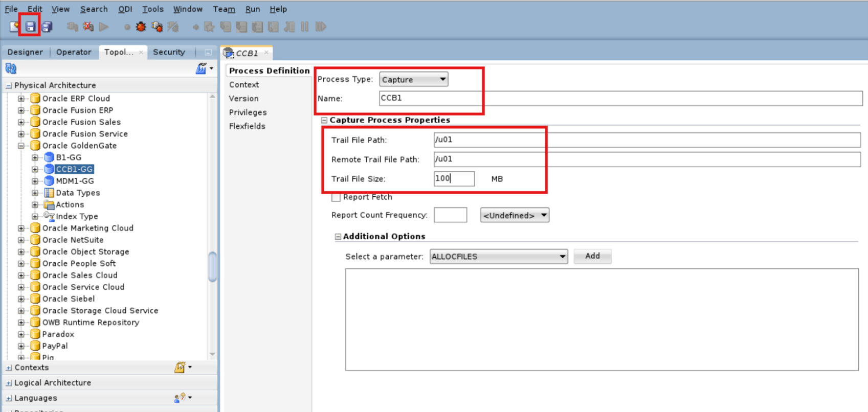This screenshot has height=412, width=868.
Task: Expand the Languages panel
Action: pos(9,398)
